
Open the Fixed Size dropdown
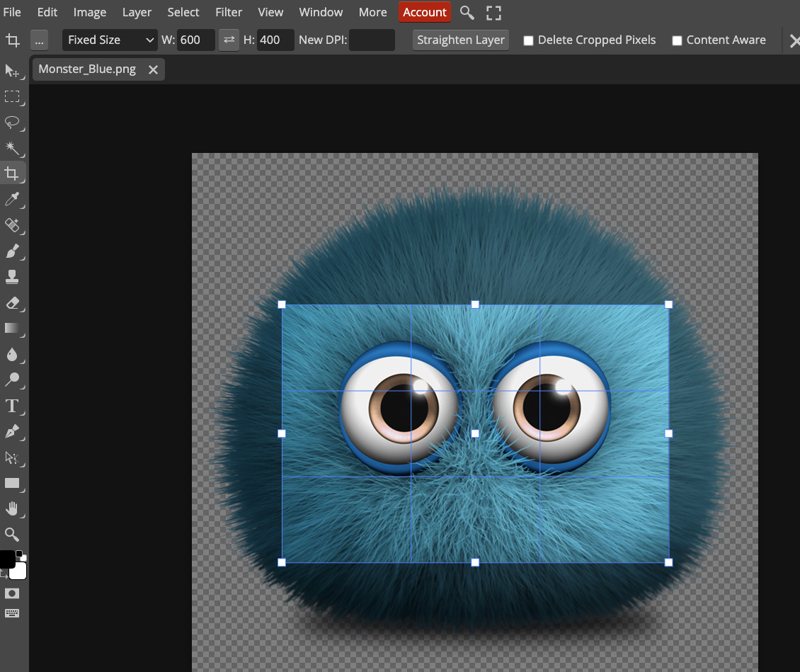coord(110,40)
